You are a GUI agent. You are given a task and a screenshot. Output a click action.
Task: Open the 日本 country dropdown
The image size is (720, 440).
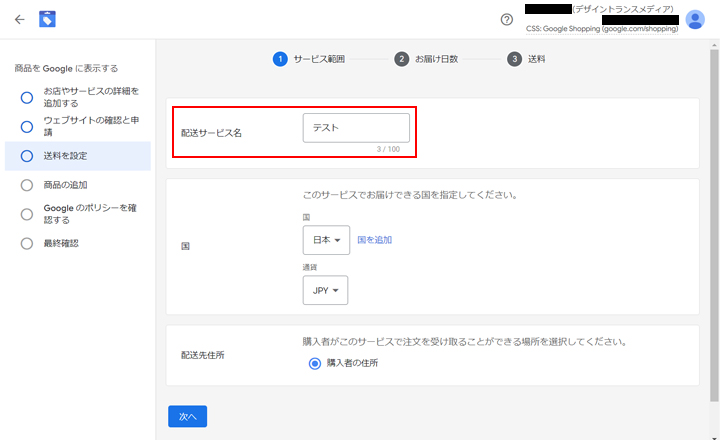pos(325,240)
